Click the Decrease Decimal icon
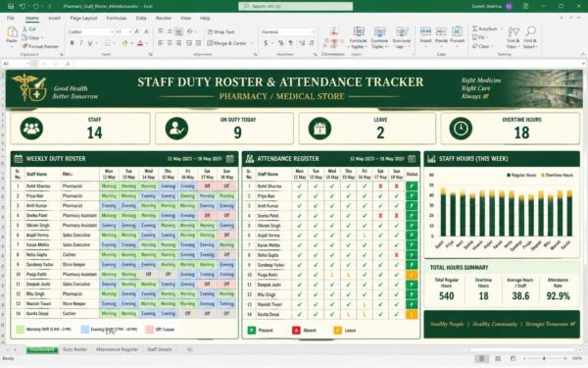Image resolution: width=588 pixels, height=368 pixels. coord(312,43)
